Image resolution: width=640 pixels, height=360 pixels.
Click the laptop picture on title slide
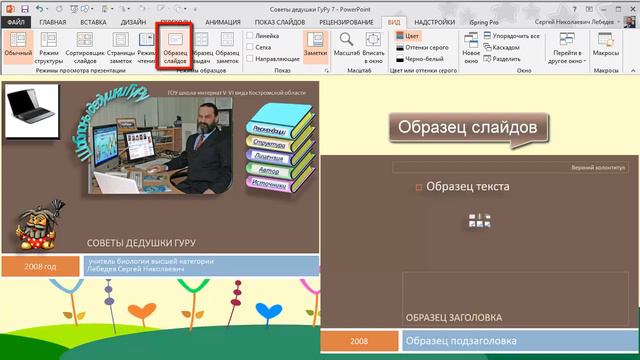[x=31, y=111]
